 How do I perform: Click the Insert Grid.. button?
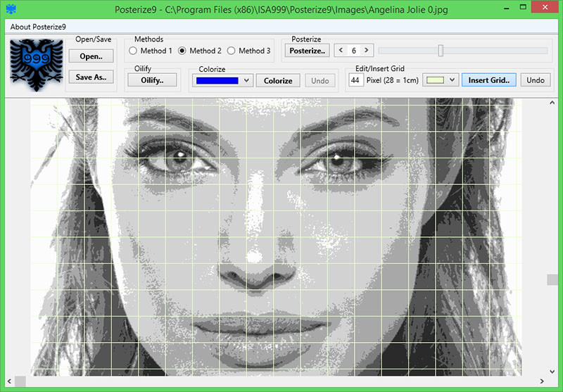(x=488, y=80)
